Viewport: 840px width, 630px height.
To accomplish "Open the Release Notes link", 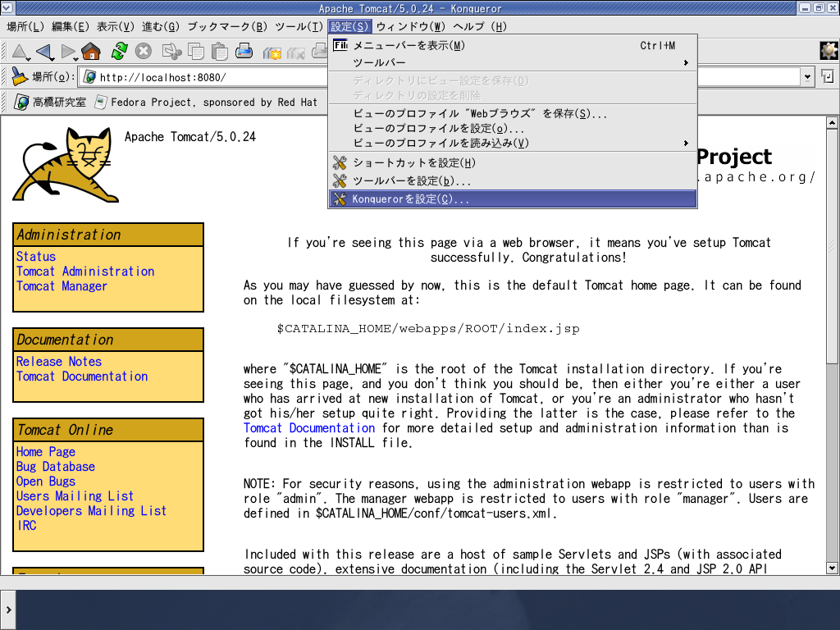I will [x=59, y=362].
